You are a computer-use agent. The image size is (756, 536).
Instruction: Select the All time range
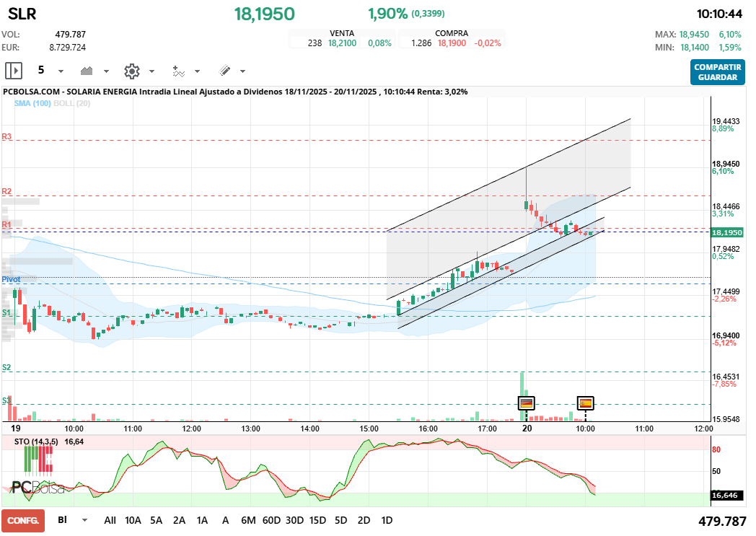(110, 521)
